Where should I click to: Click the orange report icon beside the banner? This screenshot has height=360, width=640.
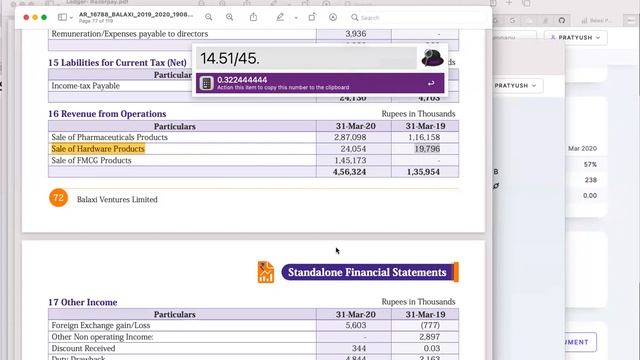click(266, 272)
